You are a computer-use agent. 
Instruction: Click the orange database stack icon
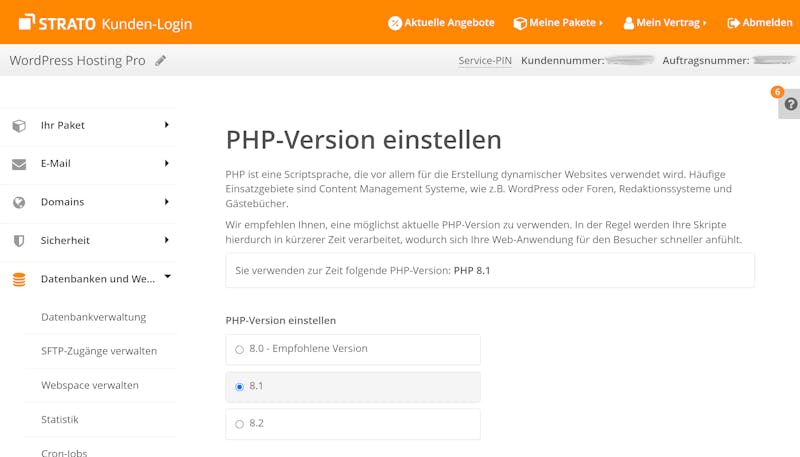[19, 280]
